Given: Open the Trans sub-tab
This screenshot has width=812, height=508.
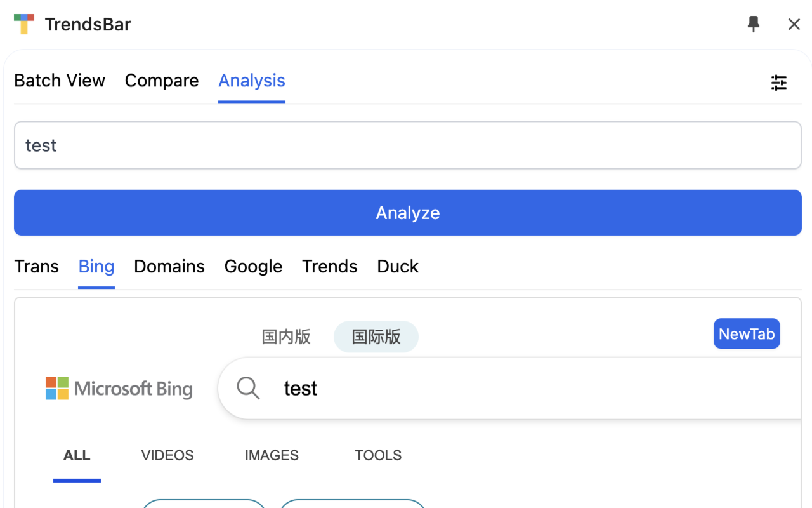Looking at the screenshot, I should (37, 266).
